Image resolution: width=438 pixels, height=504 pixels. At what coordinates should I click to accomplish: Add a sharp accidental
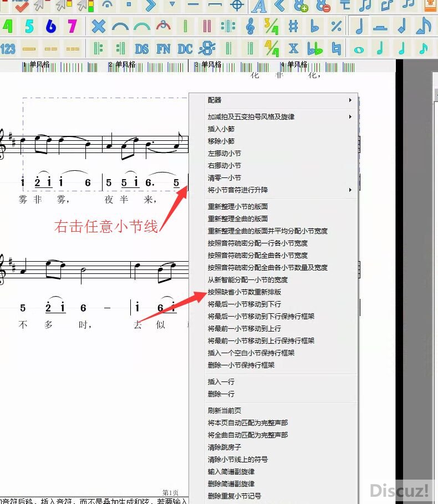click(x=293, y=26)
